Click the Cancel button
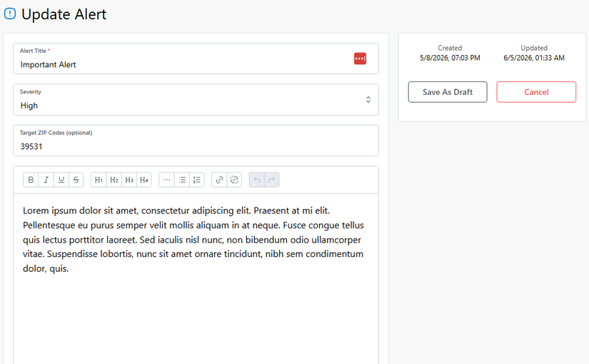This screenshot has width=589, height=364. coord(536,92)
